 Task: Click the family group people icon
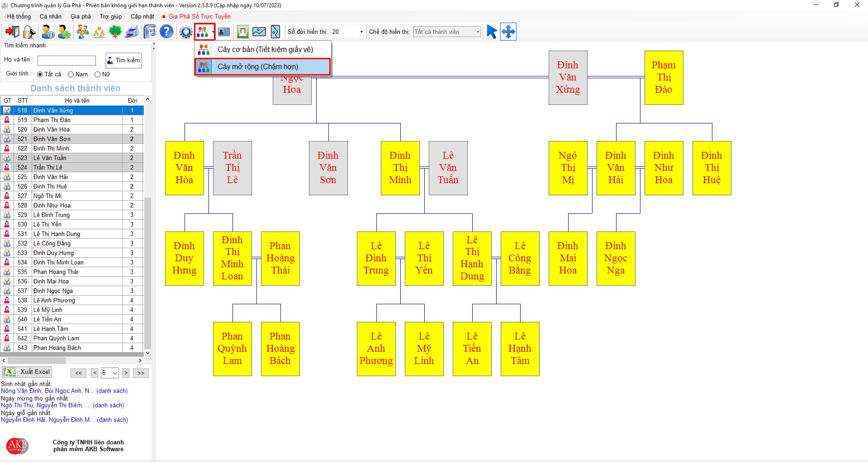click(83, 32)
